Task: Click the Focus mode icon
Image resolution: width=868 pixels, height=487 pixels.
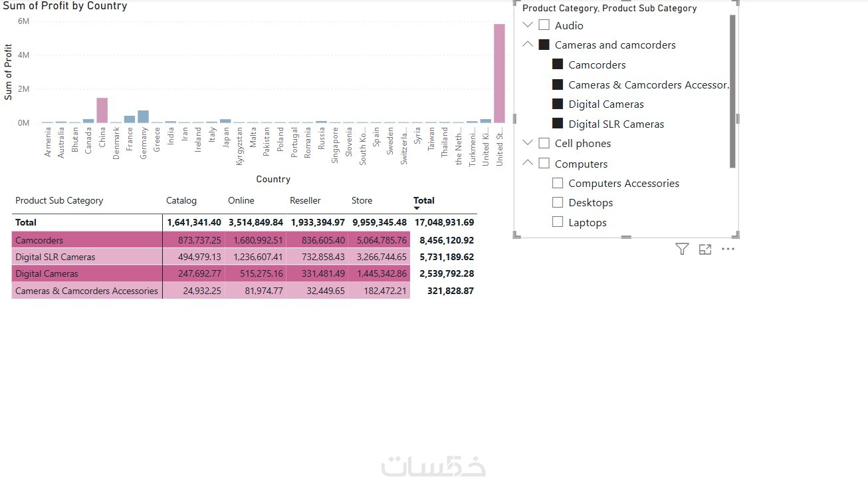Action: (x=705, y=249)
